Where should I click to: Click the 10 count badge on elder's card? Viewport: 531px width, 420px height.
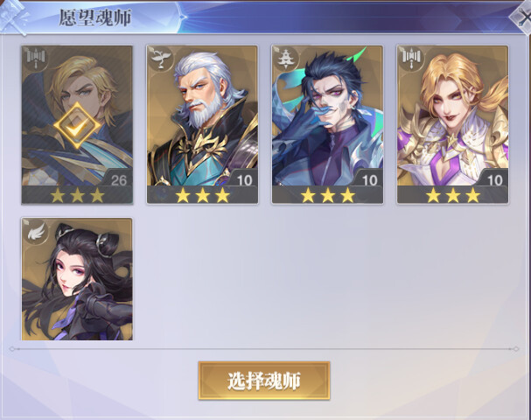click(244, 180)
